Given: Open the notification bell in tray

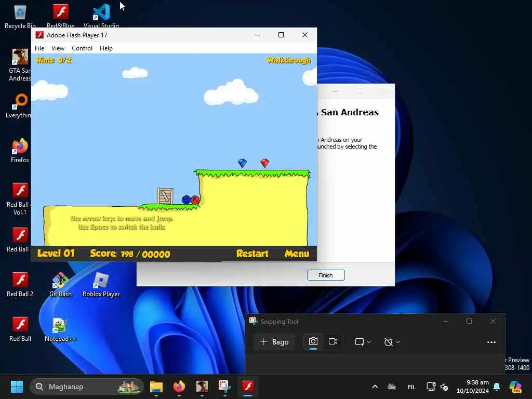Looking at the screenshot, I should click(x=497, y=387).
